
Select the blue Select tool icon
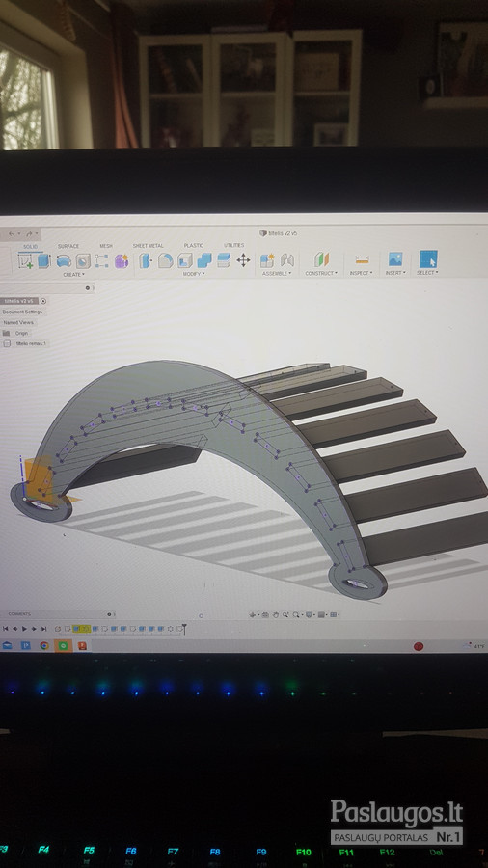coord(428,258)
